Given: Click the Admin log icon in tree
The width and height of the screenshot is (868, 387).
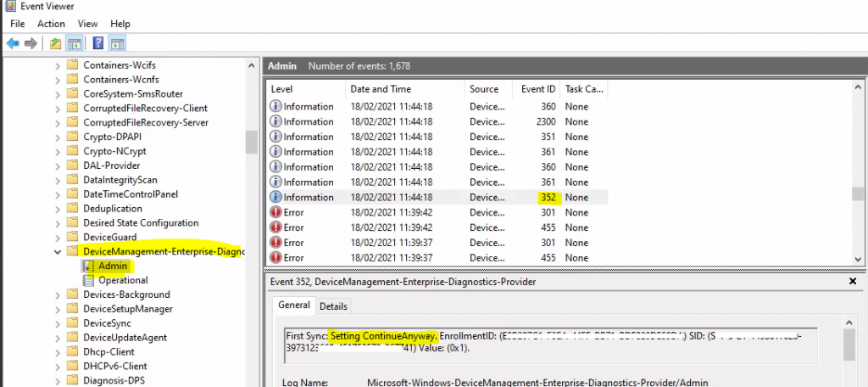Looking at the screenshot, I should [88, 266].
